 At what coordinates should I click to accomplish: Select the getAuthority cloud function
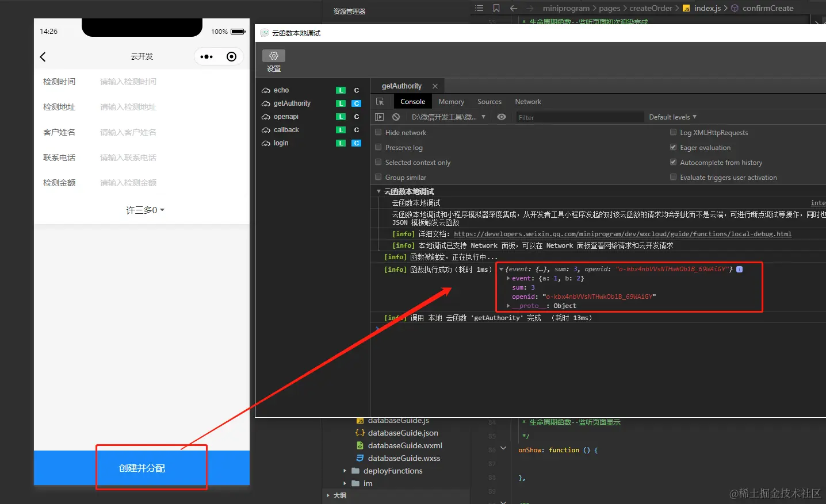[292, 103]
